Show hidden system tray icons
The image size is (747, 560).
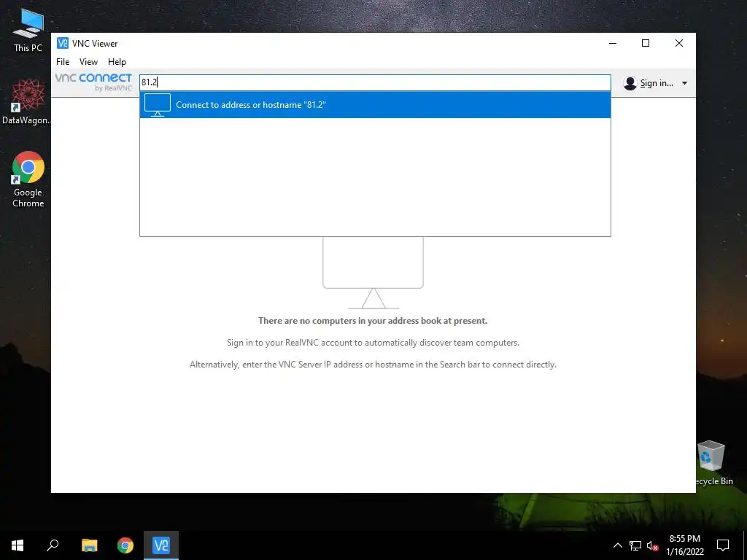(x=617, y=545)
